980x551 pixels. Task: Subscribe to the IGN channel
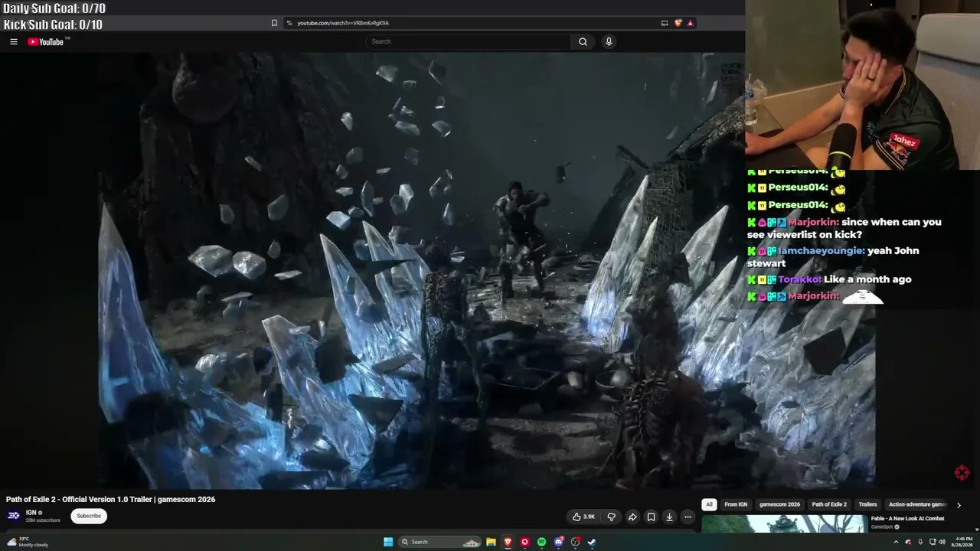(89, 516)
